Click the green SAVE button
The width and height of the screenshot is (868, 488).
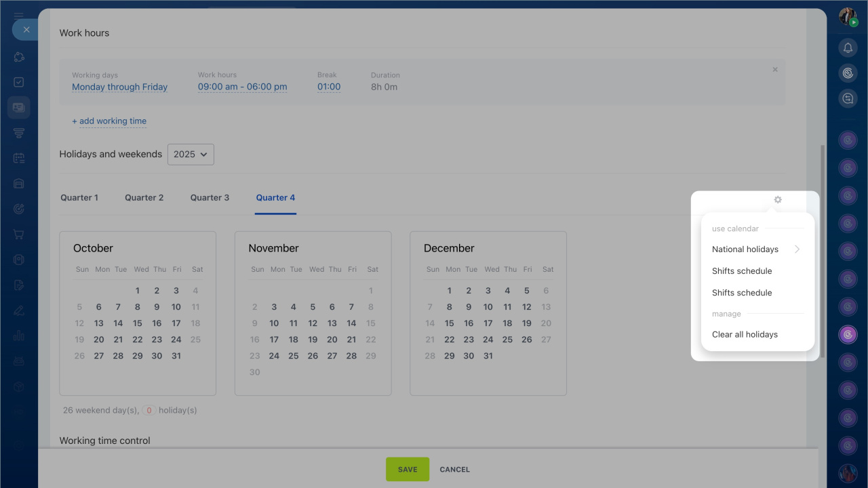coord(408,469)
